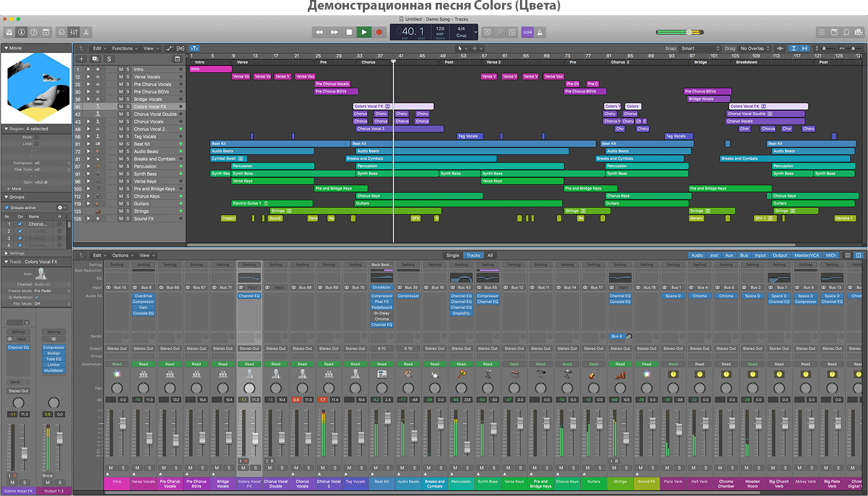Viewport: 868px width, 496px height.
Task: Click the red Record button
Action: pos(379,32)
